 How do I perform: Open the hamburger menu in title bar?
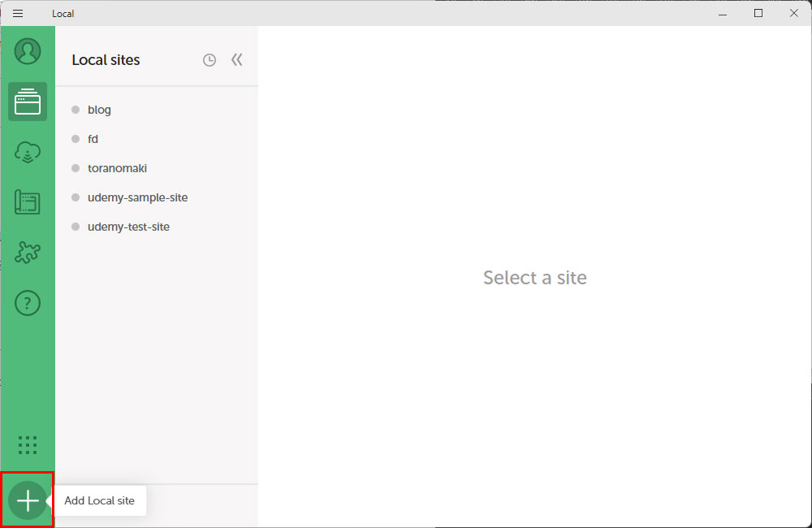(18, 13)
